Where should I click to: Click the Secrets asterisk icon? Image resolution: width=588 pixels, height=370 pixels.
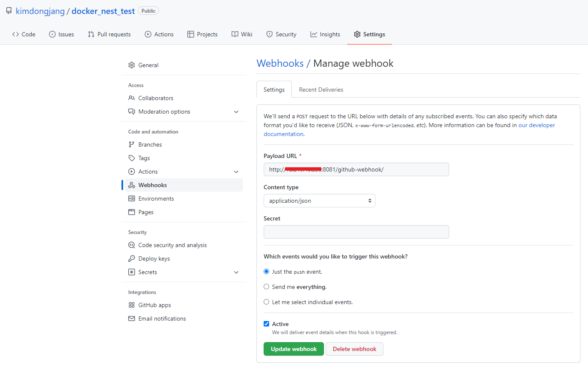[x=132, y=272]
